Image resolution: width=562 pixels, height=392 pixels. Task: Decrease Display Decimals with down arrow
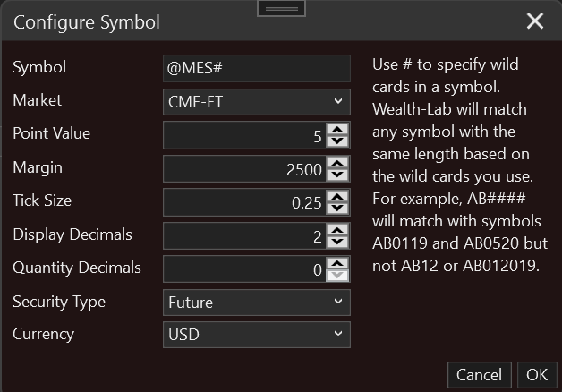coord(337,242)
